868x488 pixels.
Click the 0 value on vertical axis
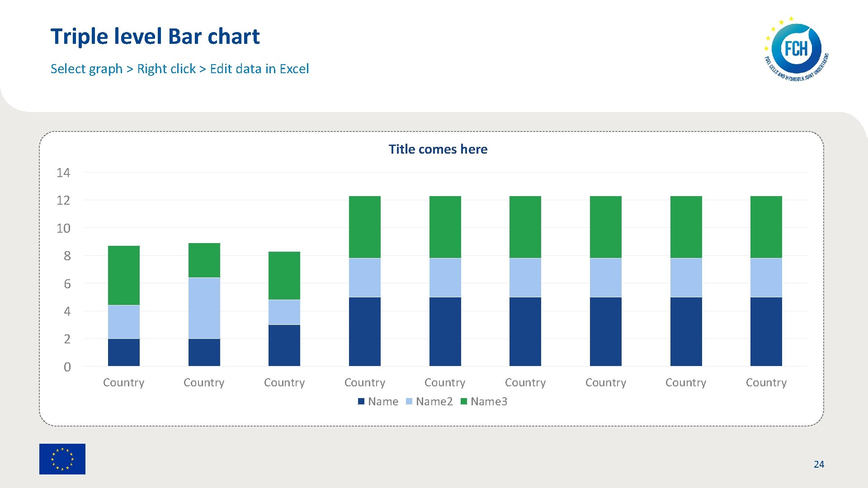67,366
